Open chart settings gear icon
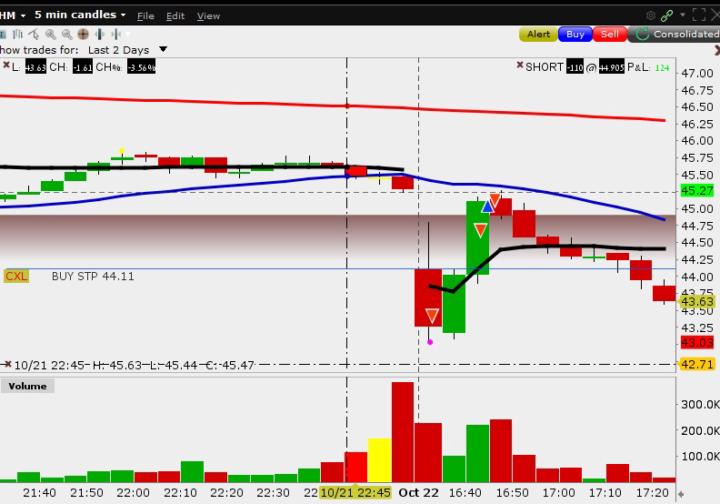 pos(651,16)
